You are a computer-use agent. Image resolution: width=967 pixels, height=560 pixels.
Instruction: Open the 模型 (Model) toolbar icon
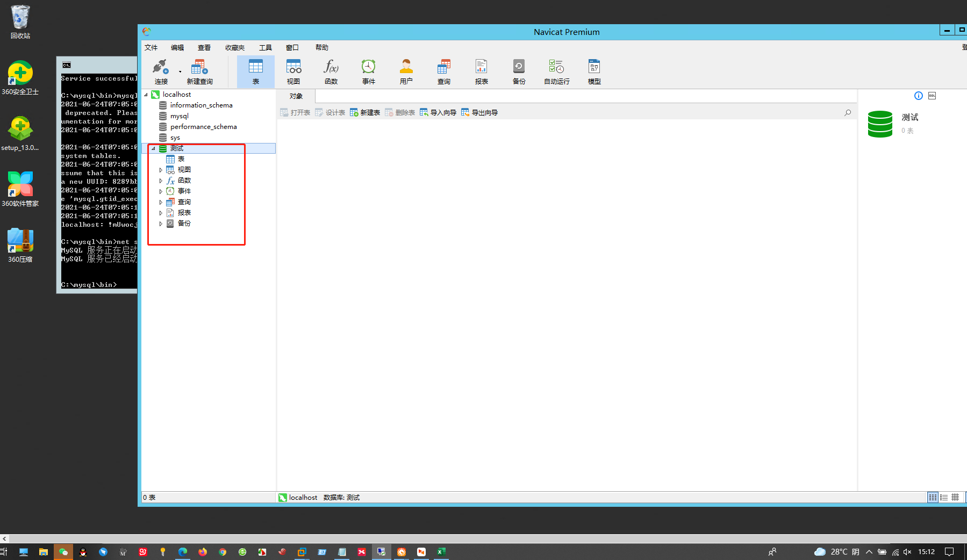tap(594, 71)
